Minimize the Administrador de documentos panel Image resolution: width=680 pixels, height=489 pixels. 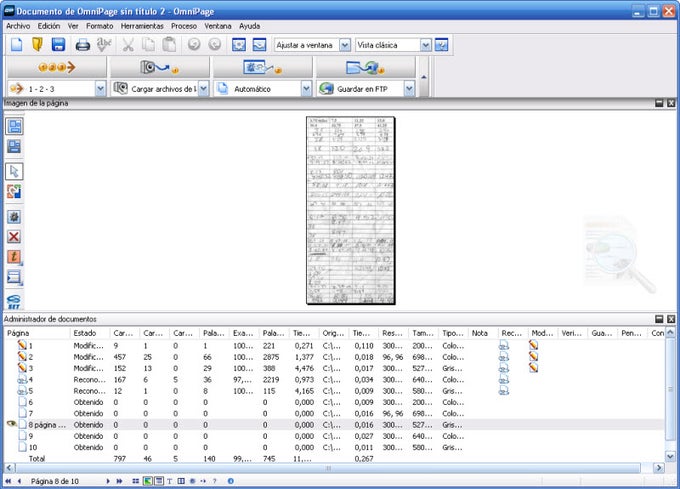659,319
